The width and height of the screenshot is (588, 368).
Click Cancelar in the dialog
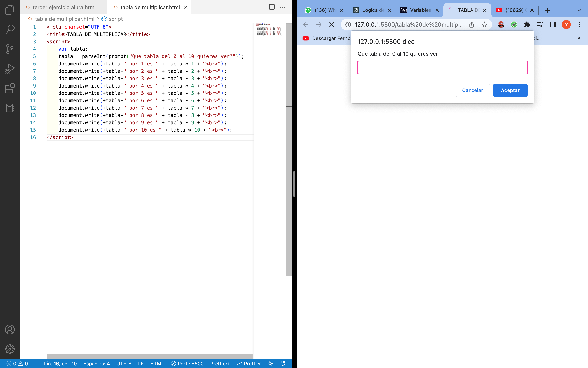click(473, 90)
